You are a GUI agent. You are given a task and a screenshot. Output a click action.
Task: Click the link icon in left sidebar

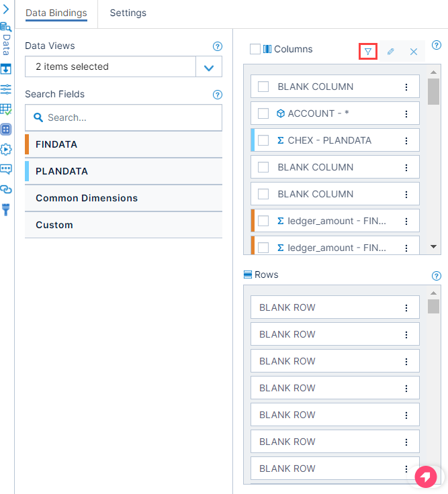pos(6,189)
